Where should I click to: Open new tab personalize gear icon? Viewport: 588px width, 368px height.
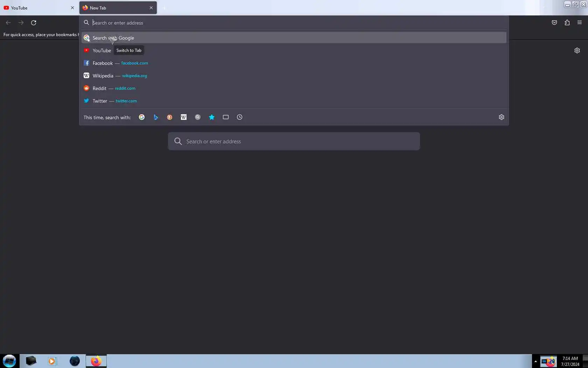click(577, 50)
